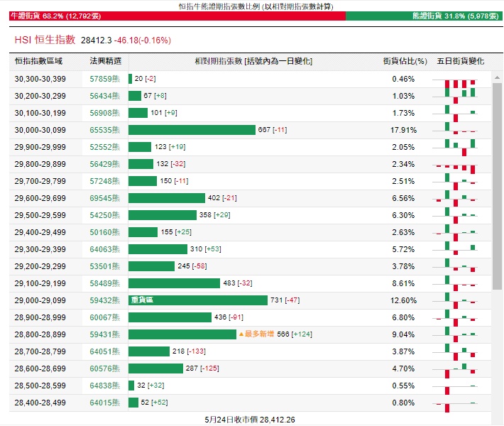Click the 667 [-11] contracts value
The height and width of the screenshot is (426, 504).
point(273,129)
